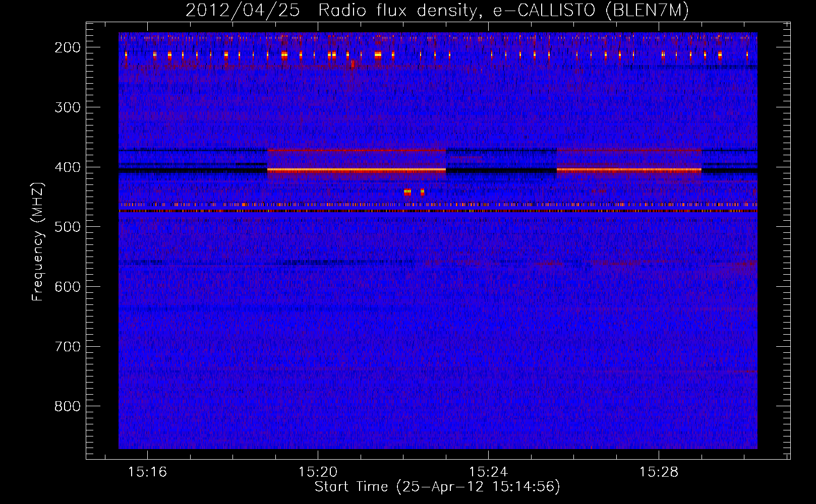This screenshot has width=816, height=504.
Task: Click the 15:28 time tick label
Action: coord(659,472)
